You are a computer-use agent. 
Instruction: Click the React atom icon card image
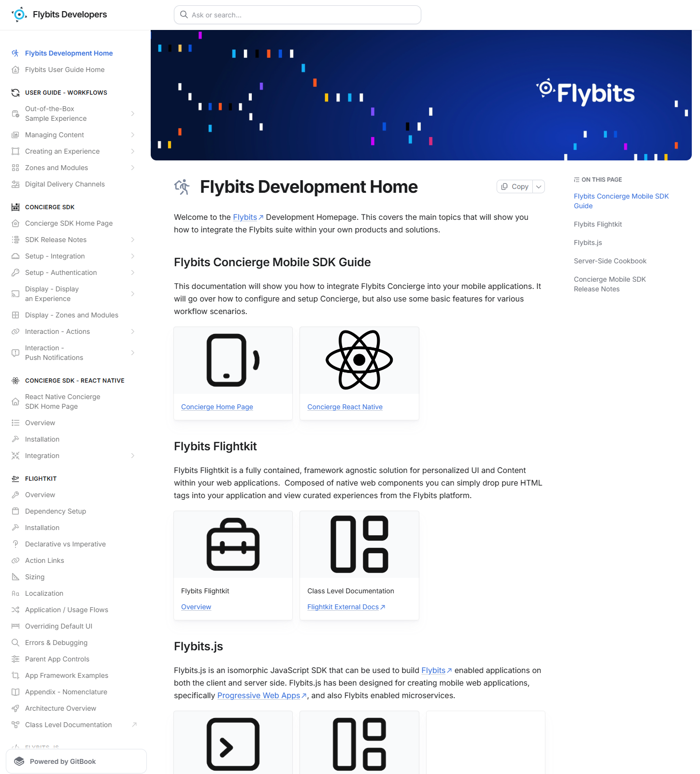click(x=359, y=360)
